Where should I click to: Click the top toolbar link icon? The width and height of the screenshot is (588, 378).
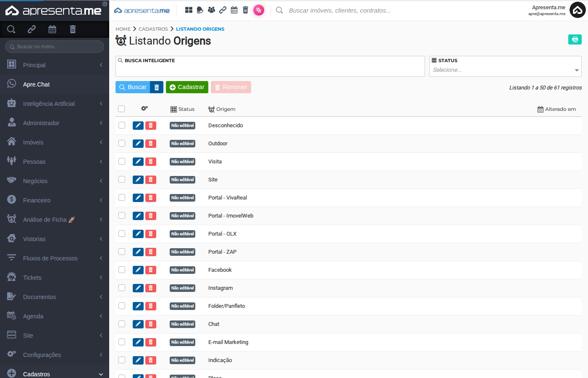pyautogui.click(x=223, y=10)
